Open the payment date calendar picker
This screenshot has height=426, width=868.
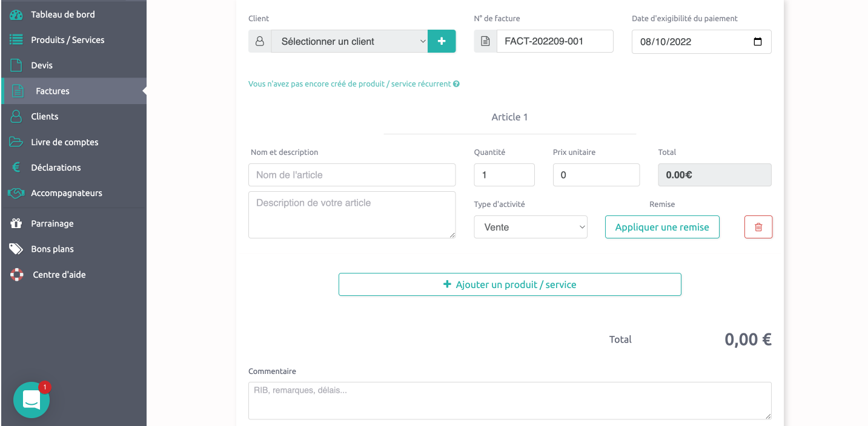coord(758,41)
